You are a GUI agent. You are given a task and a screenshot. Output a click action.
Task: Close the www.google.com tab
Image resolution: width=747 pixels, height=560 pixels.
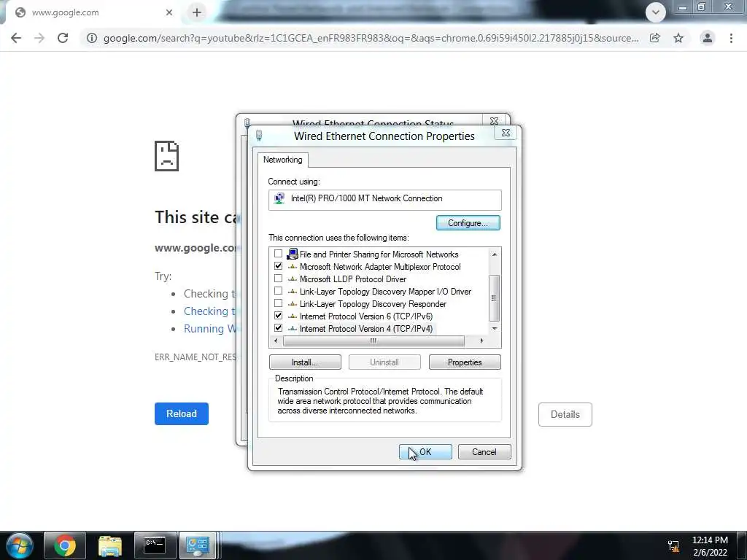click(169, 12)
